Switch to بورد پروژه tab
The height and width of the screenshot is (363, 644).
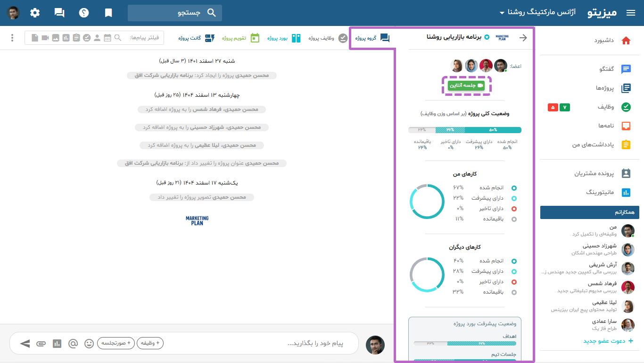pyautogui.click(x=284, y=38)
